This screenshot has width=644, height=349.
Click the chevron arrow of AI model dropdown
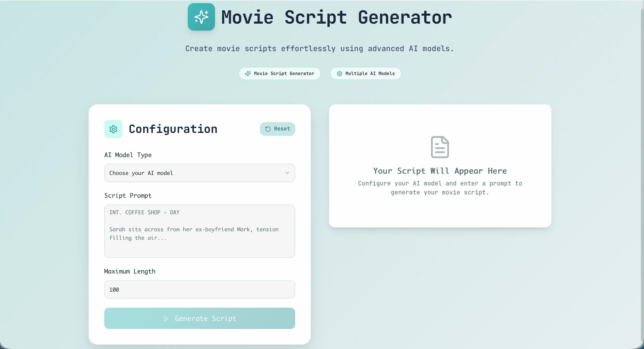click(x=287, y=173)
